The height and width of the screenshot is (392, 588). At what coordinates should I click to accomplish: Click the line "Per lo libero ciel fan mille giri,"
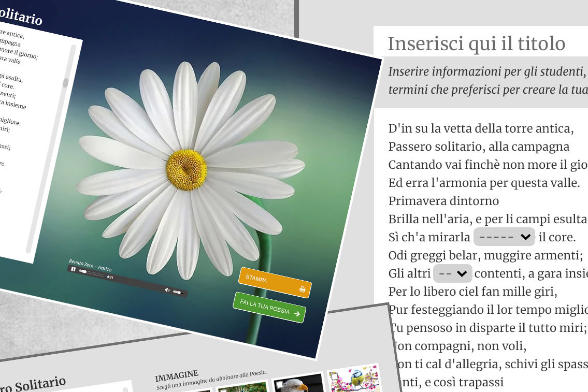pos(473,292)
